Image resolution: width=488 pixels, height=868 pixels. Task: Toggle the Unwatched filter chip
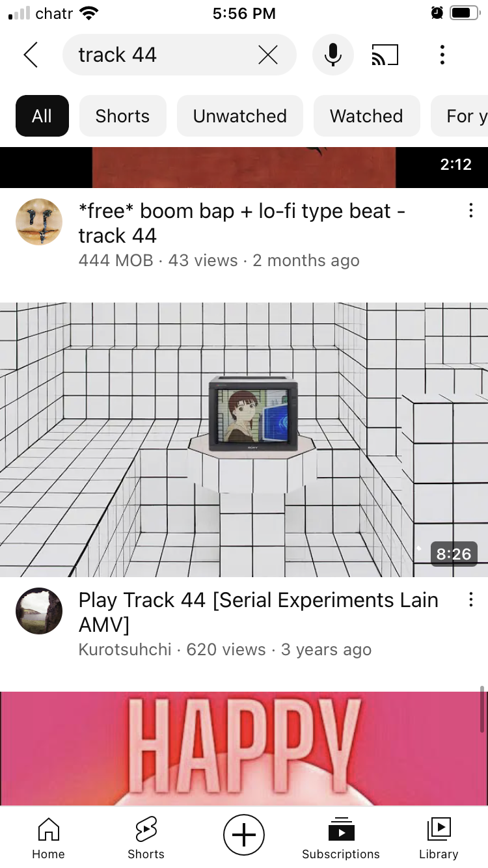pyautogui.click(x=240, y=116)
